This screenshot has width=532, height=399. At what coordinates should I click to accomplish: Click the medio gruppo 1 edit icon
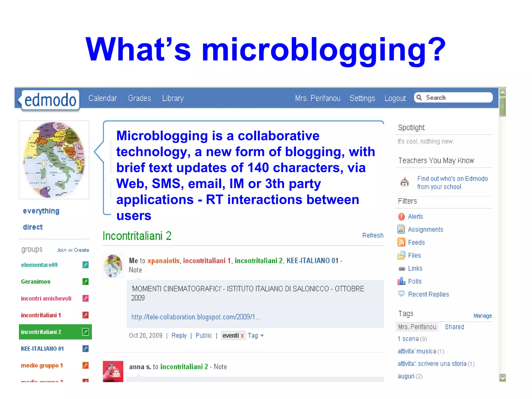click(85, 365)
